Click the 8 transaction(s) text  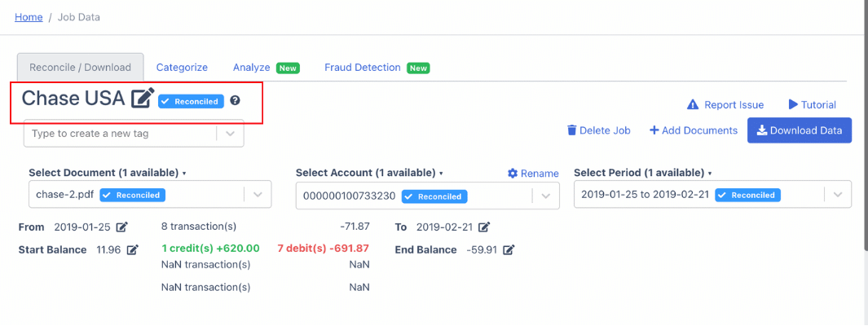coord(199,227)
